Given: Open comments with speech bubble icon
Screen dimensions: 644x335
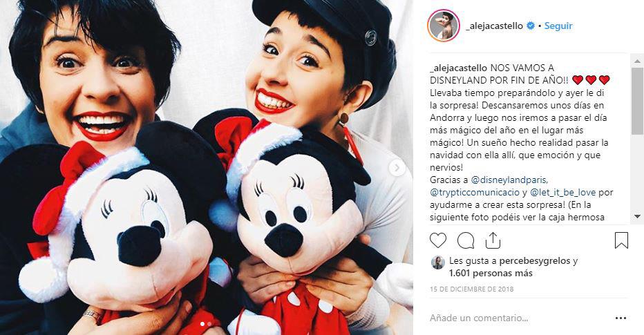Looking at the screenshot, I should [x=466, y=240].
